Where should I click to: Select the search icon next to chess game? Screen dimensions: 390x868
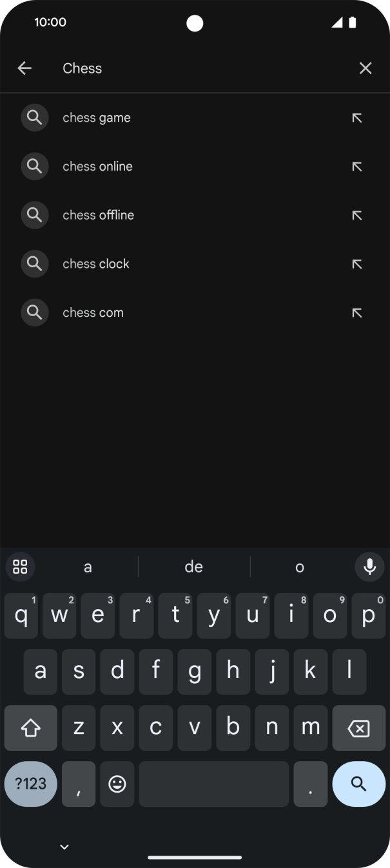35,117
